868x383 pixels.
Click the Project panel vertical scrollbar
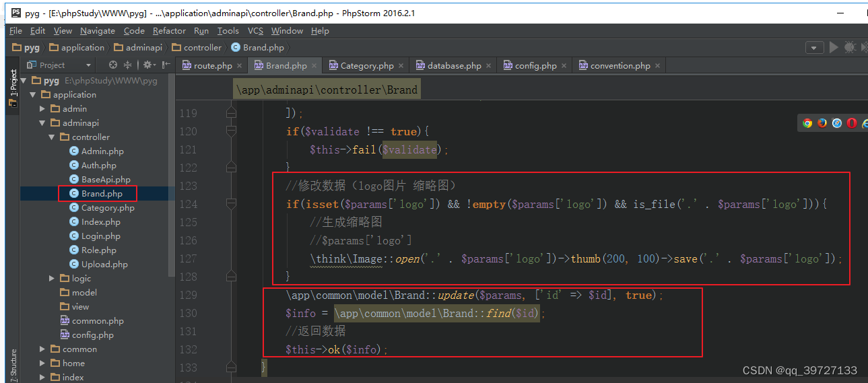(172, 176)
